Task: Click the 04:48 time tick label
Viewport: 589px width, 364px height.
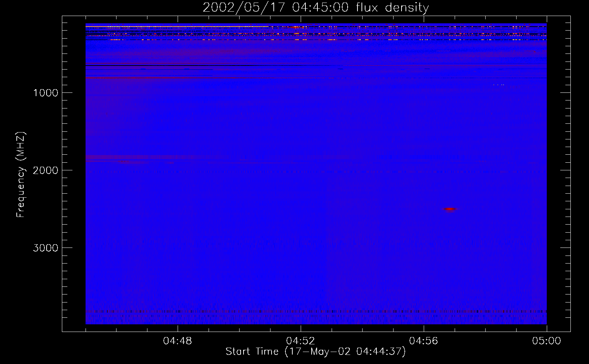Action: [178, 341]
